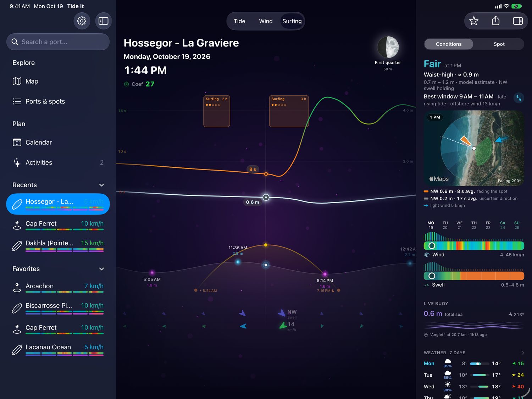Viewport: 532px width, 399px height.
Task: Click the Search a port field
Action: click(58, 42)
